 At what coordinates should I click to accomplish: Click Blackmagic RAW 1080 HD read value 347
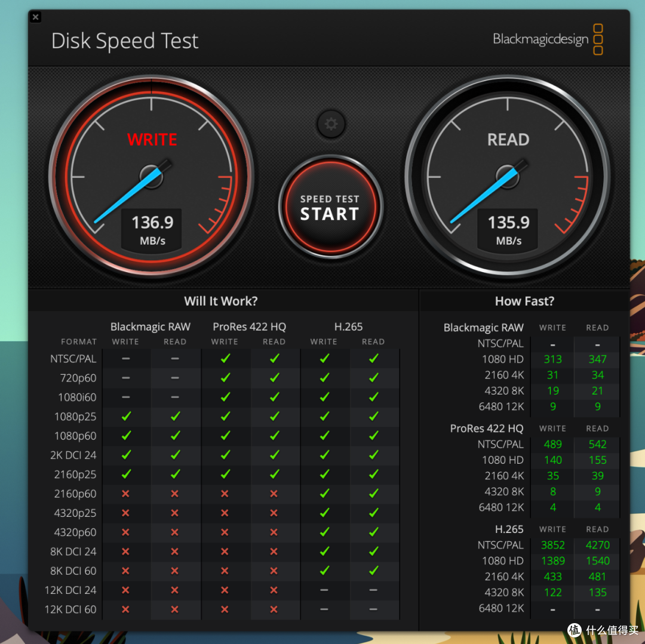597,360
